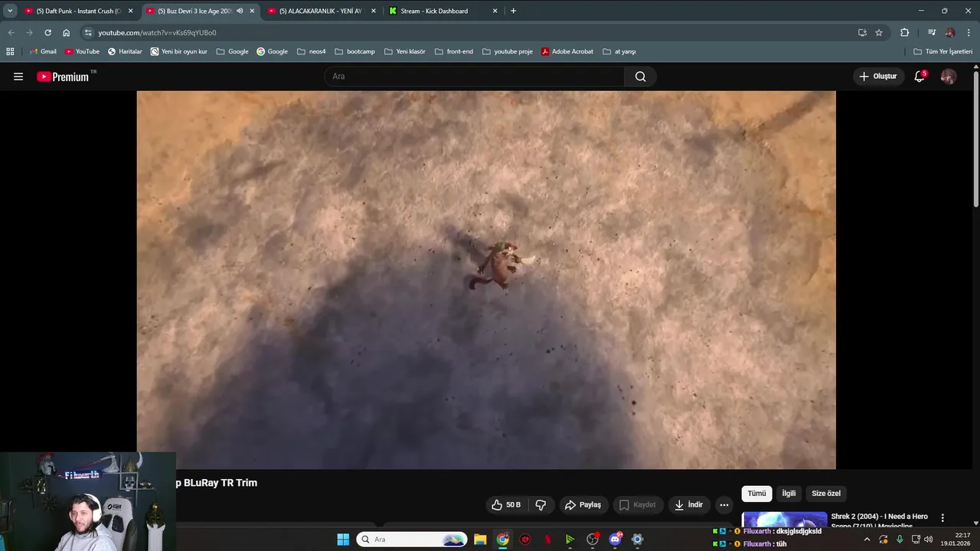The height and width of the screenshot is (551, 980).
Task: Open the clock and date panel
Action: click(957, 540)
